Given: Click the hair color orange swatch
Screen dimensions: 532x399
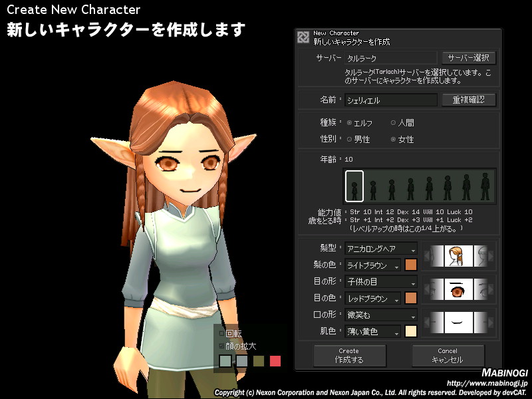Looking at the screenshot, I should tap(410, 265).
